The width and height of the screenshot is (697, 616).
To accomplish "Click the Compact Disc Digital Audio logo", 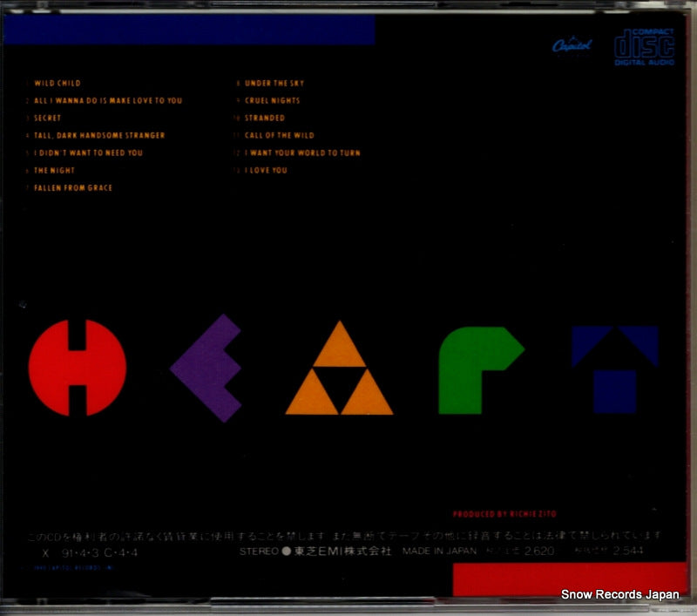I will (644, 47).
